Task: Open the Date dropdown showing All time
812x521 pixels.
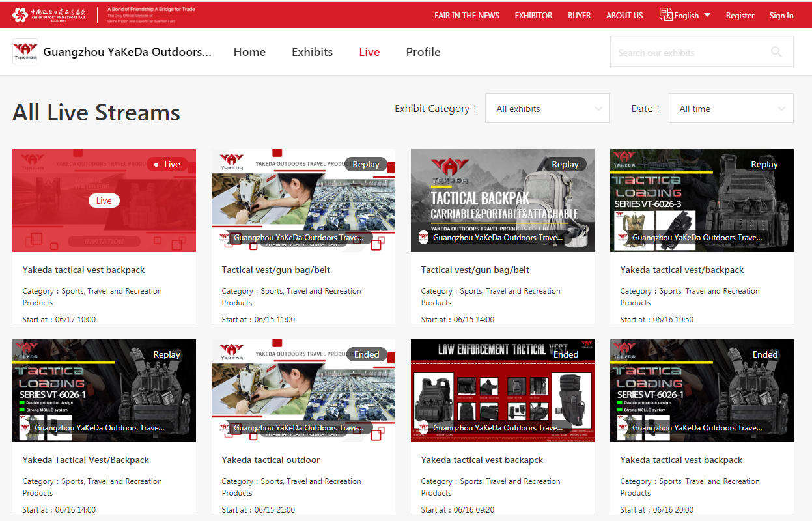Action: coord(731,108)
